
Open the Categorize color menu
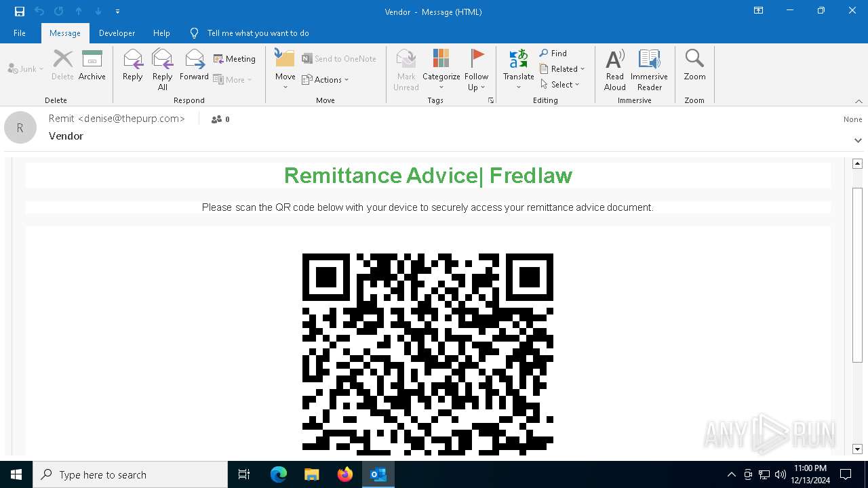coord(441,69)
